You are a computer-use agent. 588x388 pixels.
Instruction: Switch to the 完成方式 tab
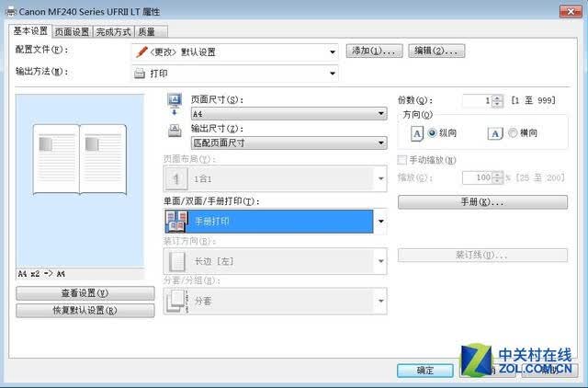[x=113, y=32]
